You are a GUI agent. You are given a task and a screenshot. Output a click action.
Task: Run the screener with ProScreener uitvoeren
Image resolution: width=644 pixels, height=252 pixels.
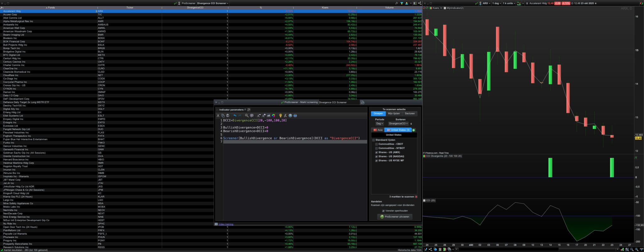pyautogui.click(x=395, y=217)
